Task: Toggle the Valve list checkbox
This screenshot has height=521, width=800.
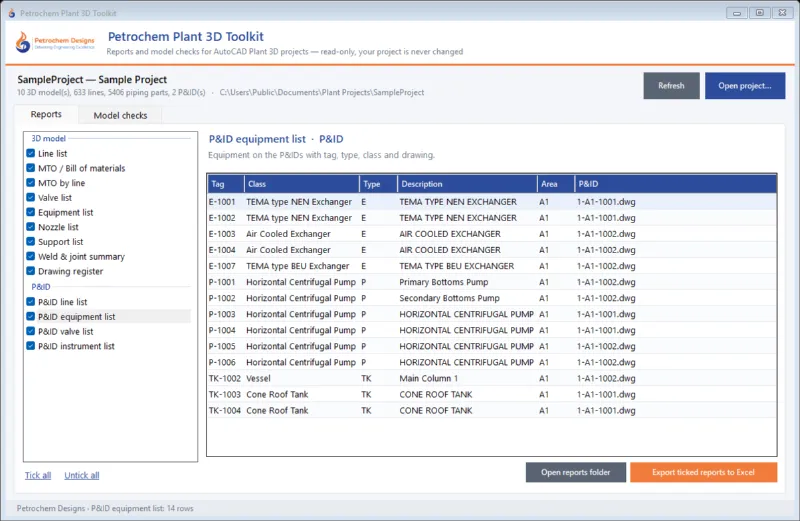Action: coord(31,197)
